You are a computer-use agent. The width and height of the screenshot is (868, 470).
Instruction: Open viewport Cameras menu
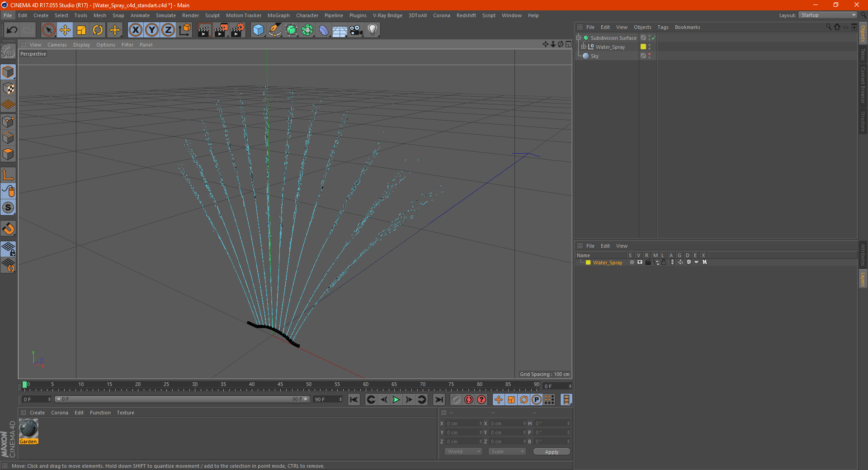pyautogui.click(x=57, y=45)
